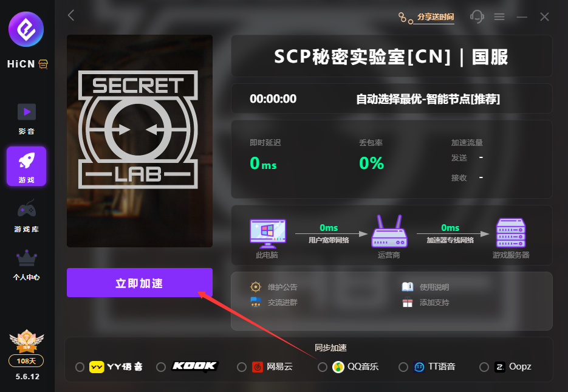Select the 游戏 rocket icon in sidebar
This screenshot has height=392, width=568.
(x=27, y=160)
